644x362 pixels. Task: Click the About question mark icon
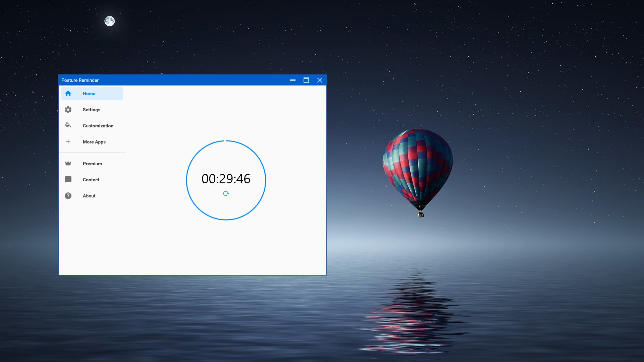68,196
